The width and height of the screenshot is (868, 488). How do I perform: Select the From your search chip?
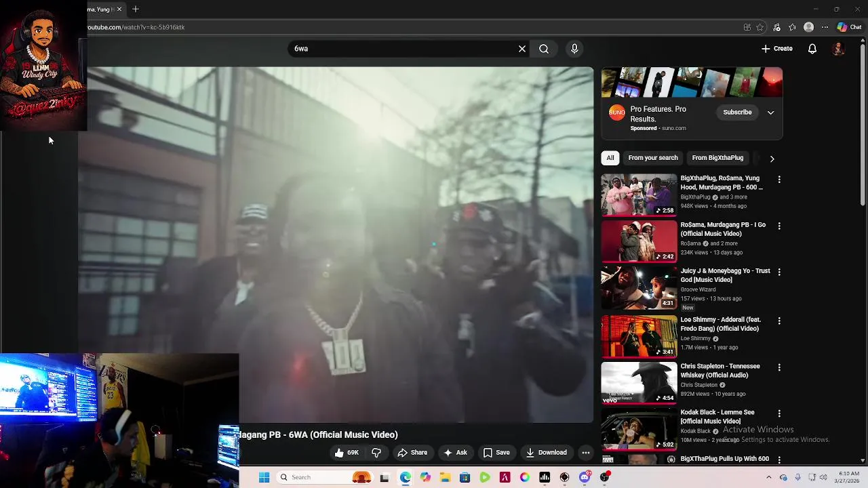pos(653,158)
